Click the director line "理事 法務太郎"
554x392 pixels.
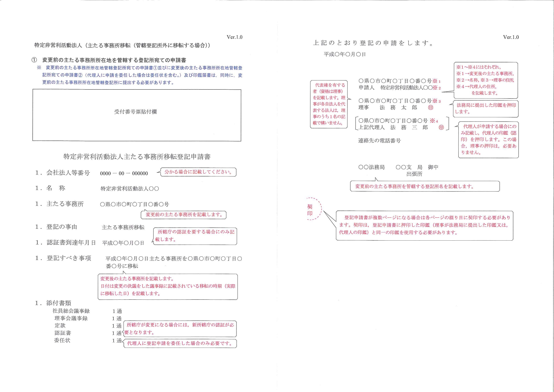click(388, 107)
